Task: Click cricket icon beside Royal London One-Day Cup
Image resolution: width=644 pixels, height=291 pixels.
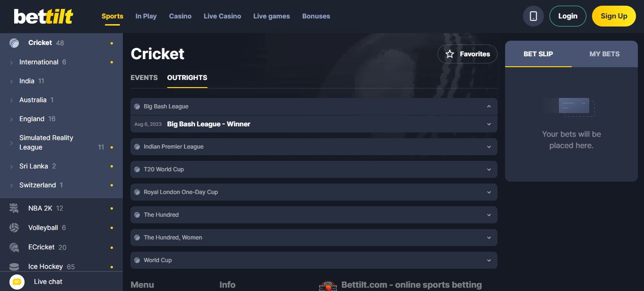Action: pos(137,192)
